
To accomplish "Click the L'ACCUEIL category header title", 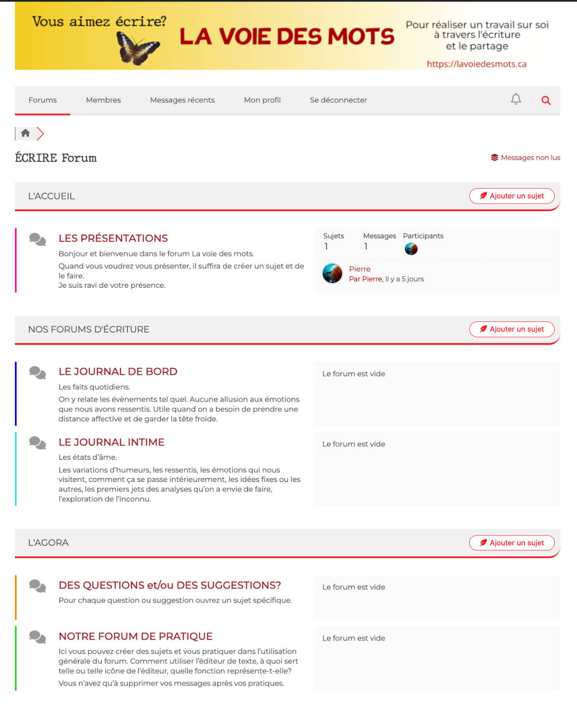I will (x=51, y=196).
